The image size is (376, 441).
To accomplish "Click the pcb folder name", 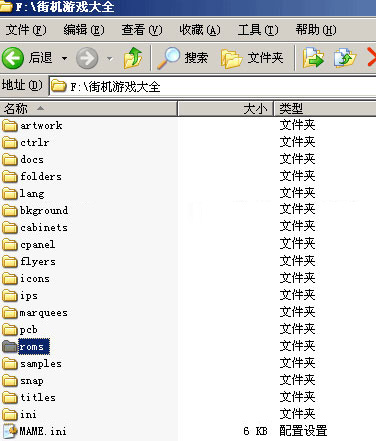I will (28, 330).
